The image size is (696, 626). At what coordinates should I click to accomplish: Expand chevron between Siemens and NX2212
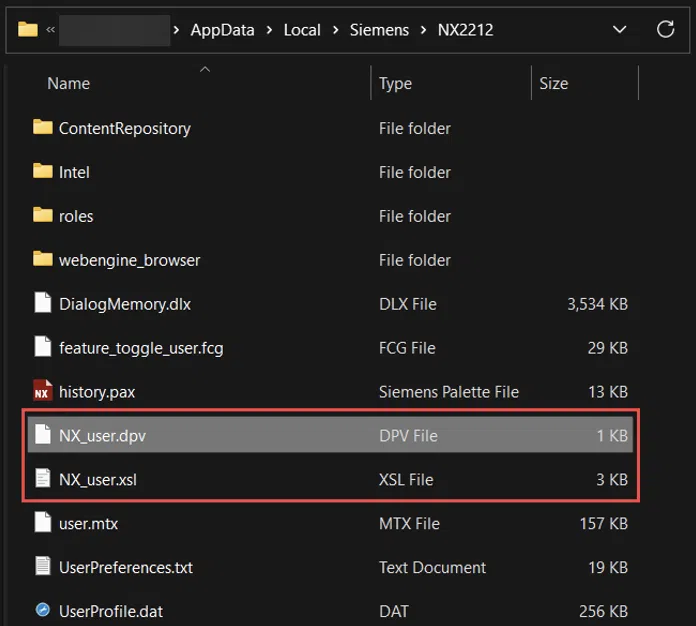tap(423, 30)
